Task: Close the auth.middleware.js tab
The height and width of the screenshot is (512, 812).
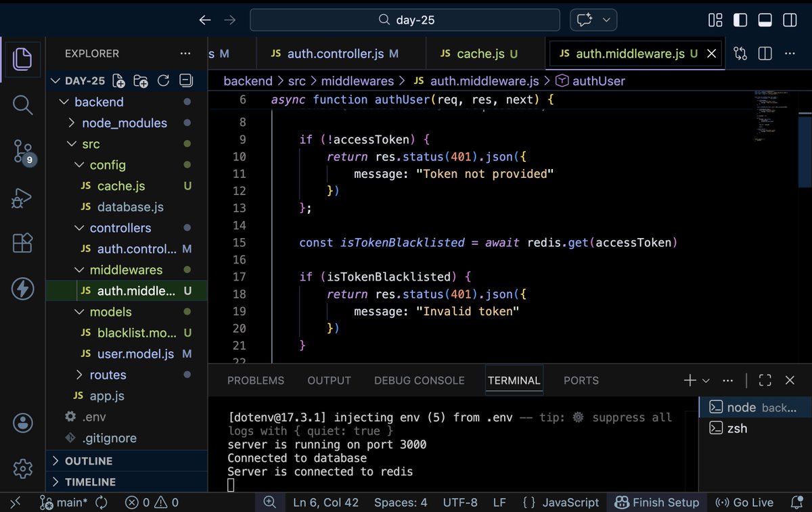Action: pos(711,53)
